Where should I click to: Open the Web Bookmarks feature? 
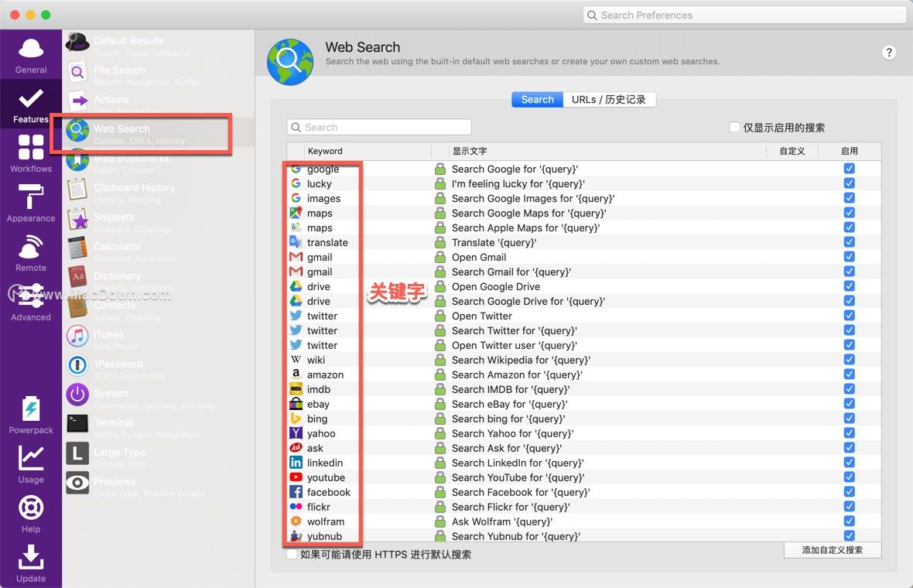(159, 163)
